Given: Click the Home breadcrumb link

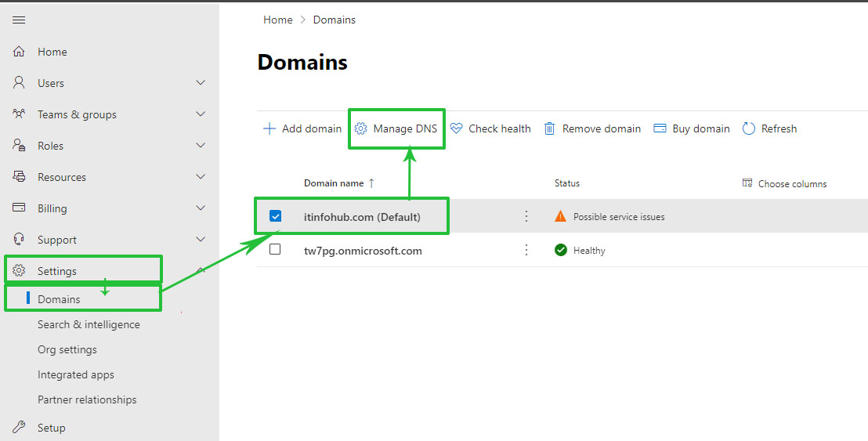Looking at the screenshot, I should [278, 20].
